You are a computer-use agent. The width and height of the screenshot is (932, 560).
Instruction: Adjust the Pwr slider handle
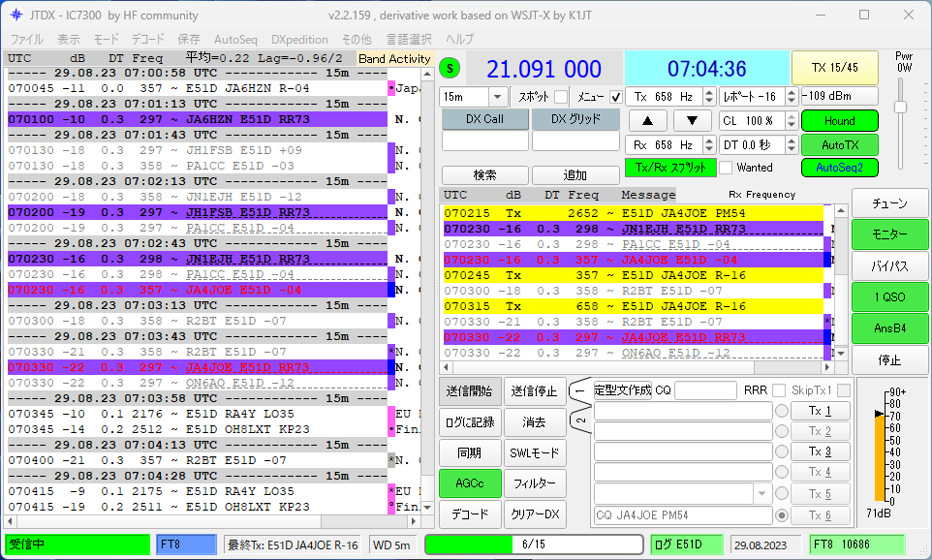900,109
